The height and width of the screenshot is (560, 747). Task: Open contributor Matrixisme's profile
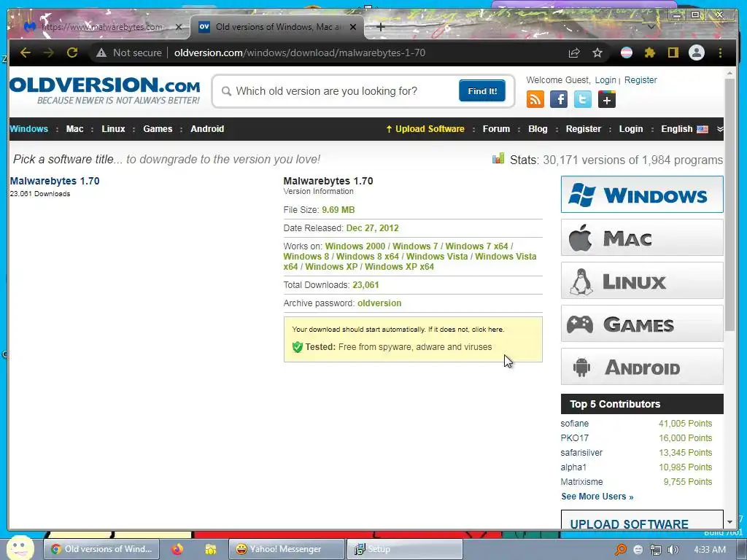click(581, 482)
